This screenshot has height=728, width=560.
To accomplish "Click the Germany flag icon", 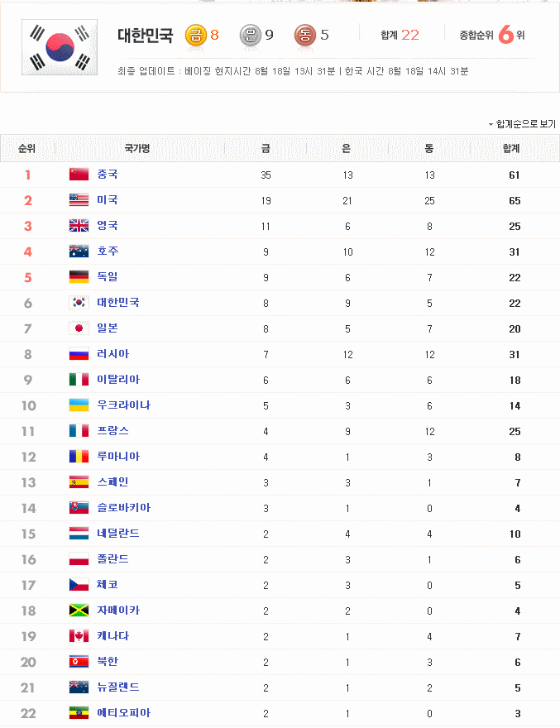I will coord(79,276).
